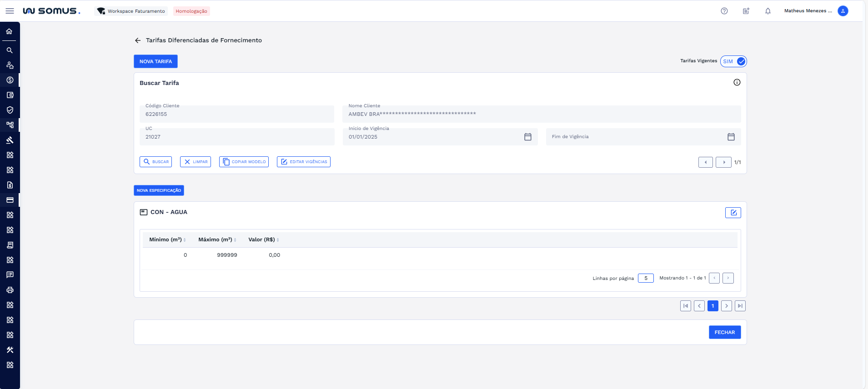Open the notifications bell
Image resolution: width=868 pixels, height=389 pixels.
click(768, 11)
